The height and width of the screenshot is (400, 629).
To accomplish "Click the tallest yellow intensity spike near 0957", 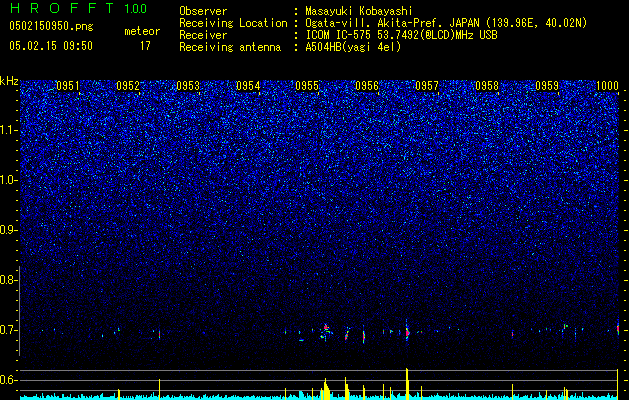I will (x=407, y=384).
